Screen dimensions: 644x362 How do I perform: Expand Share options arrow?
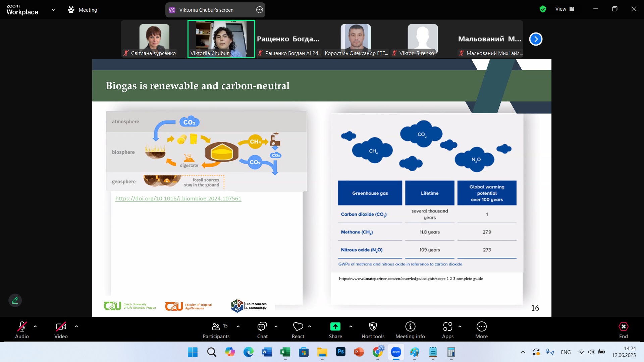tap(351, 326)
